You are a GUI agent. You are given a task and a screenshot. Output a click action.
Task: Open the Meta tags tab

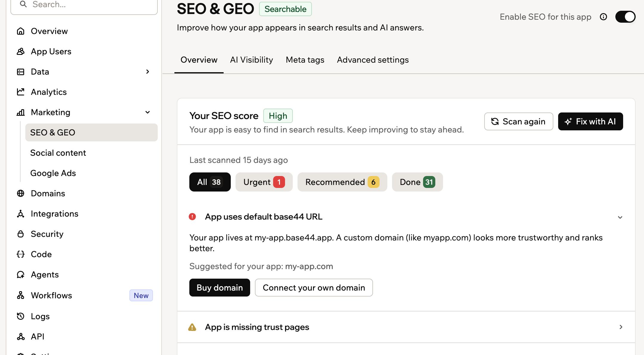[305, 60]
